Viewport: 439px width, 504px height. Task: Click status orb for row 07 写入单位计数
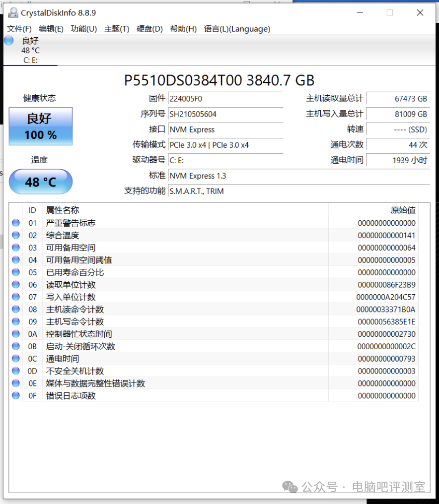click(x=16, y=297)
